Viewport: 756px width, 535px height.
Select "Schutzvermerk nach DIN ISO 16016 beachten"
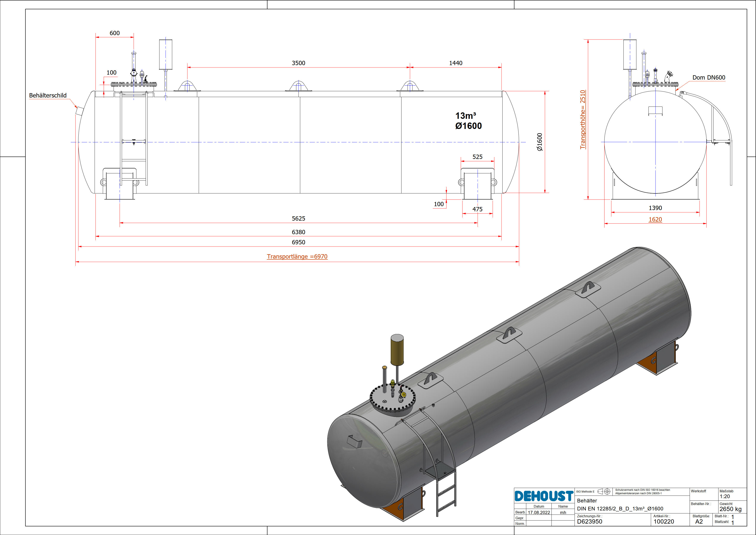[x=642, y=490]
